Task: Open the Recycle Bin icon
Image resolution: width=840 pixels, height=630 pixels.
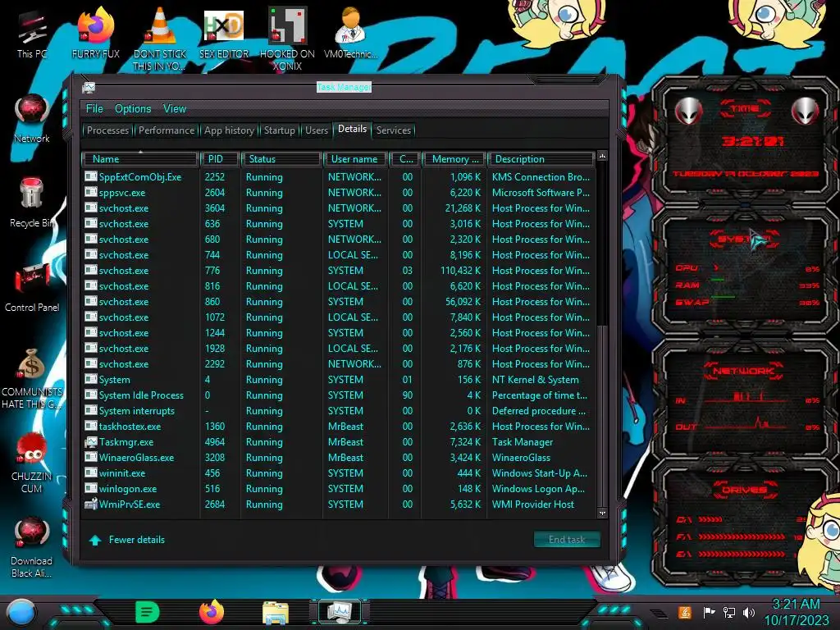Action: tap(32, 203)
